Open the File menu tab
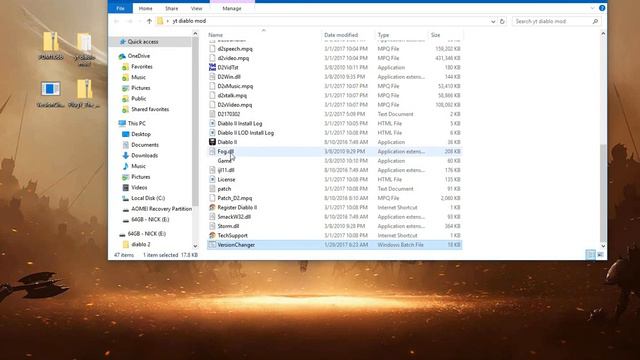This screenshot has height=360, width=640. pos(120,8)
